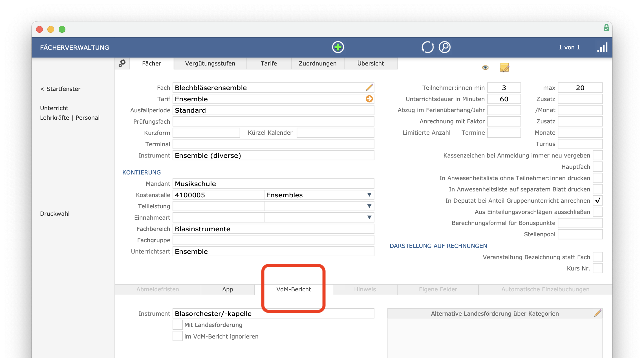Image resolution: width=644 pixels, height=358 pixels.
Task: Click the green plus add-record icon
Action: 338,47
